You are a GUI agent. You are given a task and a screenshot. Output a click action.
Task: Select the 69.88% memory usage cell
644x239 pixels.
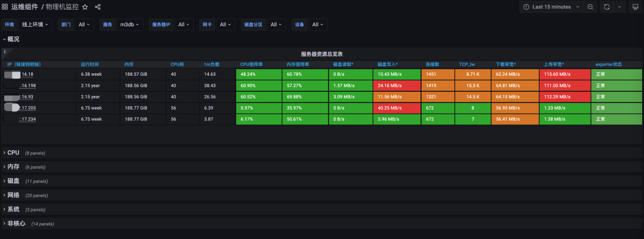click(x=305, y=97)
